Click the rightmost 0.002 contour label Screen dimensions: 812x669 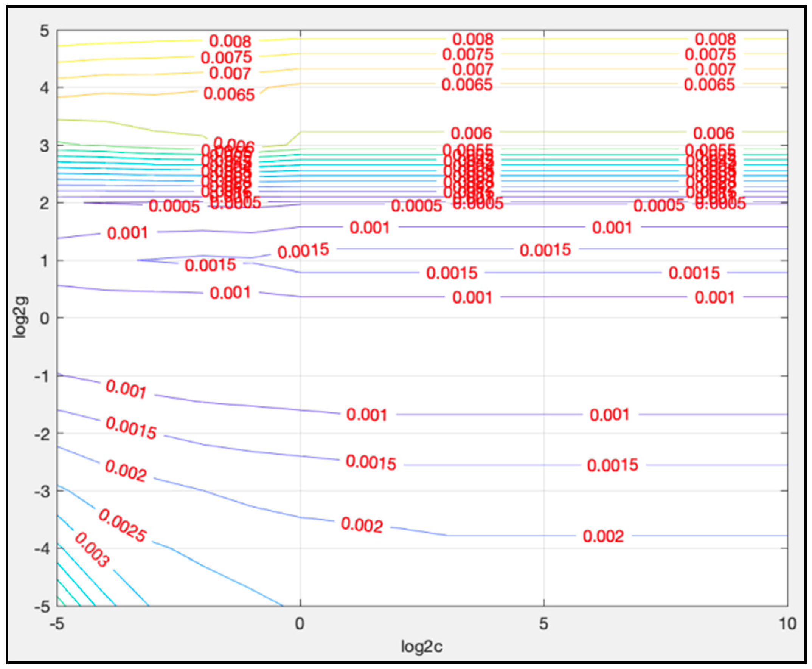(x=603, y=536)
